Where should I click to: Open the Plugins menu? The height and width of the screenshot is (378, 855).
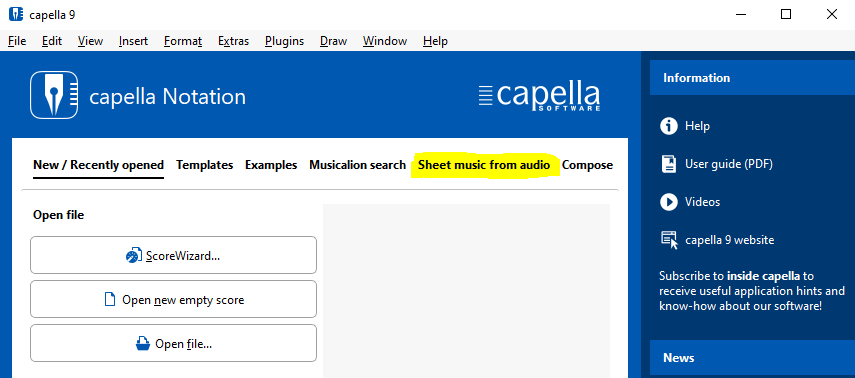click(284, 41)
